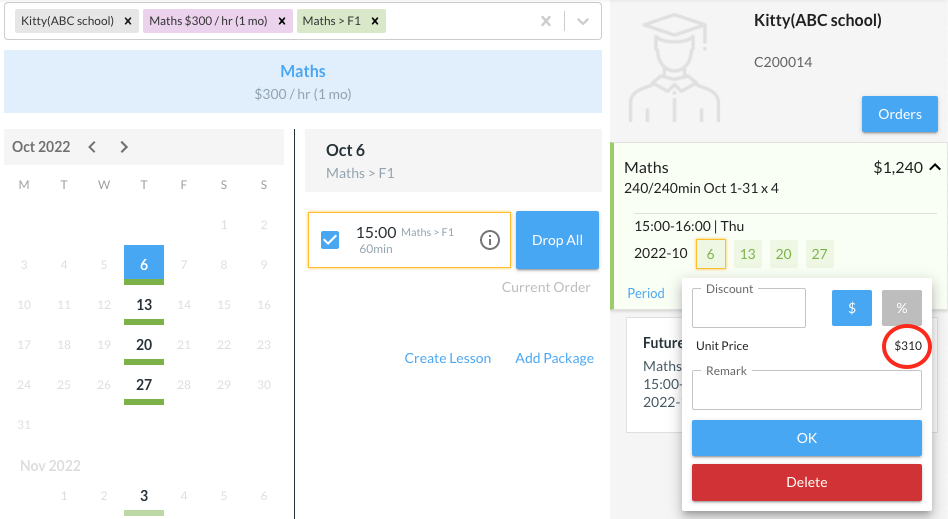Select October 13 on the calendar
Viewport: 948px width, 519px height.
(x=144, y=305)
